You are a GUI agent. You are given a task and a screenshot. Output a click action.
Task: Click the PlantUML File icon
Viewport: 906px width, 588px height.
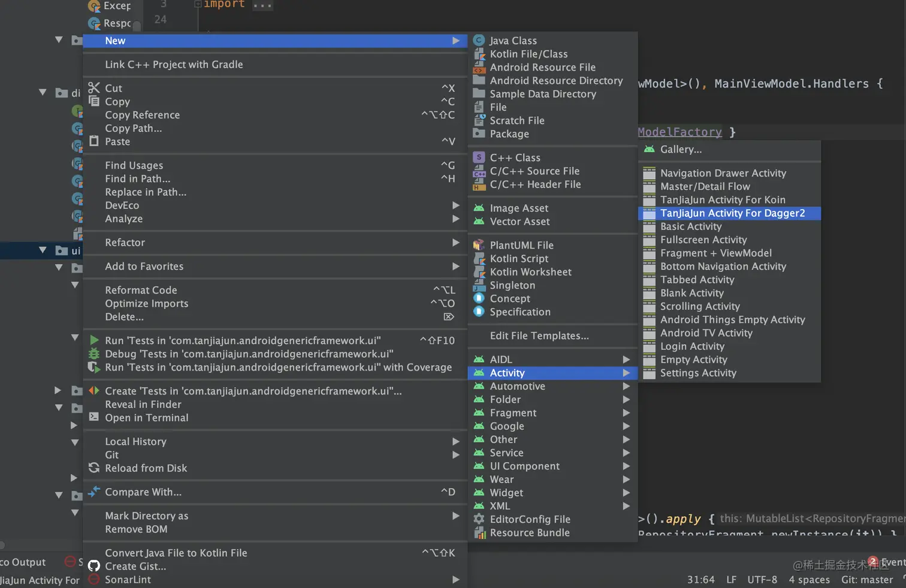tap(479, 245)
